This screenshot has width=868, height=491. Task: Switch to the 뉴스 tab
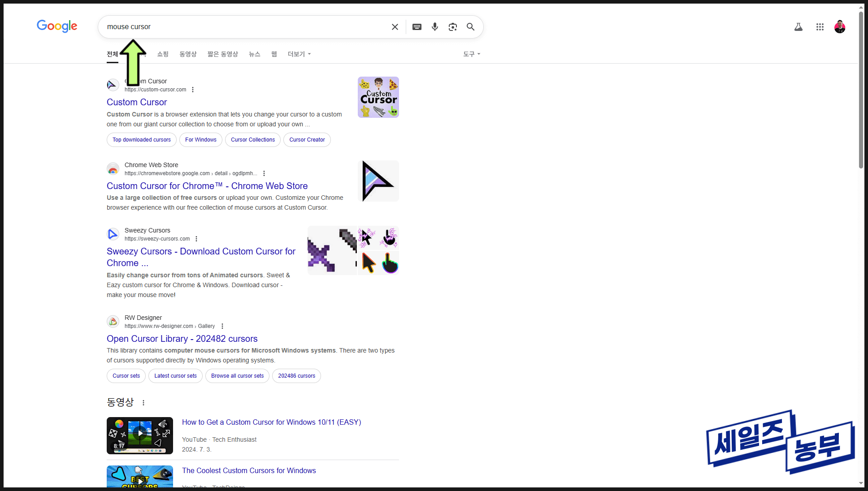(254, 54)
